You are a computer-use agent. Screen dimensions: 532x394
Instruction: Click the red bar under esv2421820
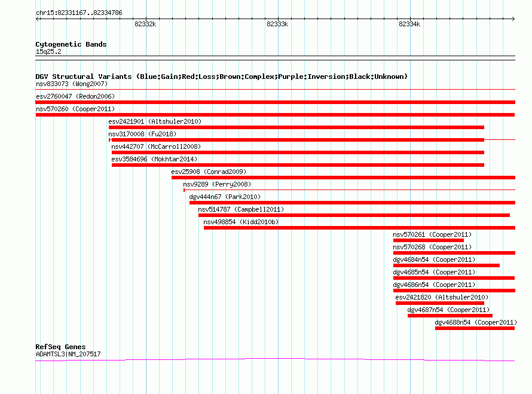click(x=440, y=303)
